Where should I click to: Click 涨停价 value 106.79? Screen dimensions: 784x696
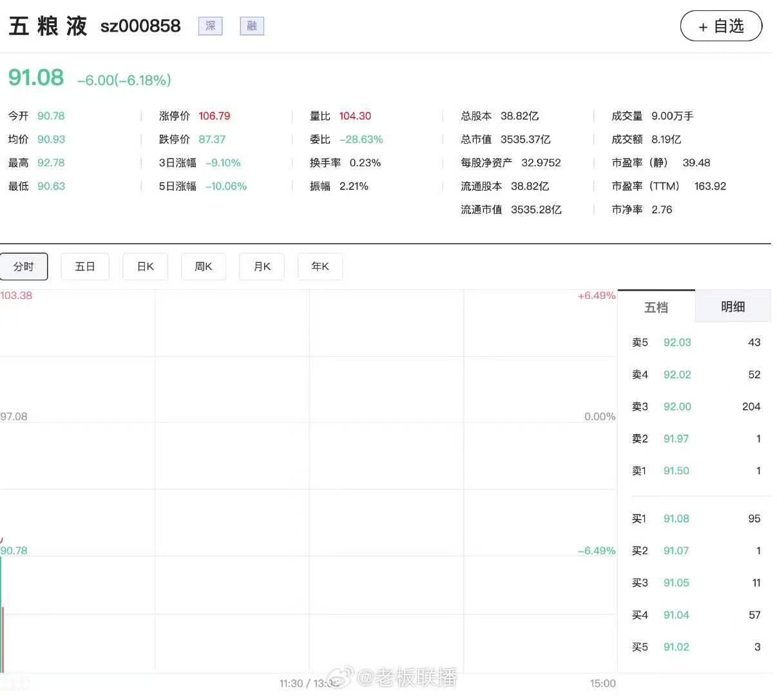(215, 116)
